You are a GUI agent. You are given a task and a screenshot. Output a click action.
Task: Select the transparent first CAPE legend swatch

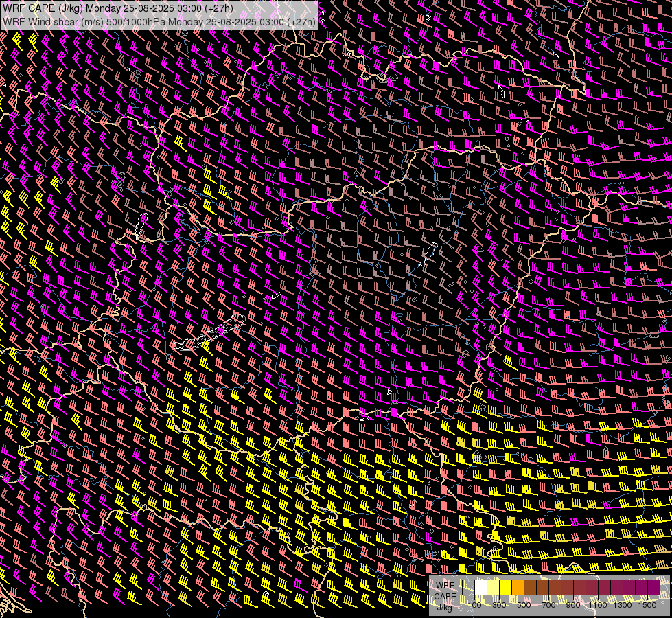tap(468, 587)
